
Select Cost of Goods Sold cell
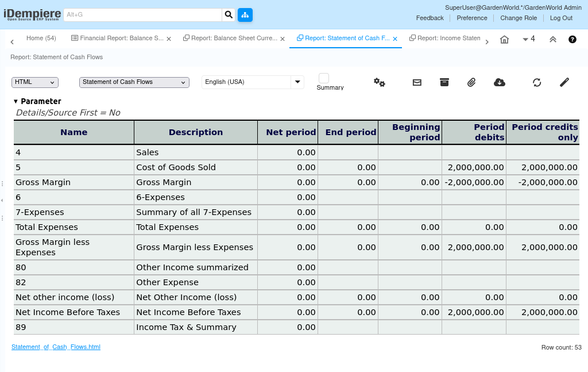coord(196,167)
